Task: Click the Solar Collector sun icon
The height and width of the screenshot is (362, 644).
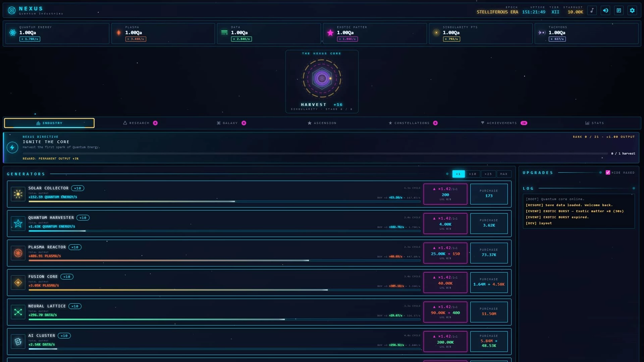Action: point(18,194)
